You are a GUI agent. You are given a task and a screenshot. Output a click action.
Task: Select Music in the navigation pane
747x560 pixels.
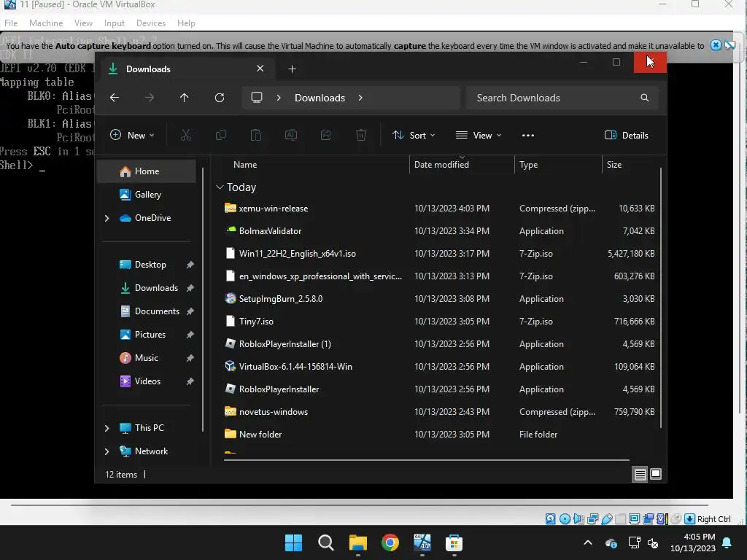147,358
